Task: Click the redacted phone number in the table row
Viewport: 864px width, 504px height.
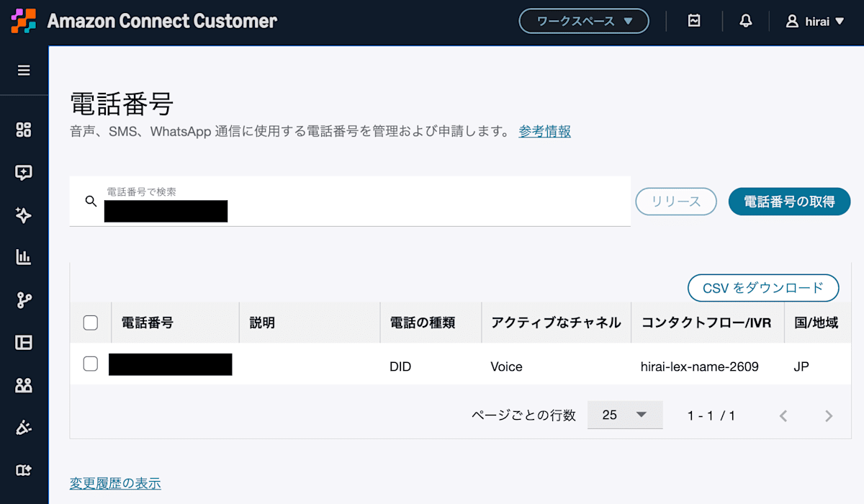Action: click(x=171, y=364)
